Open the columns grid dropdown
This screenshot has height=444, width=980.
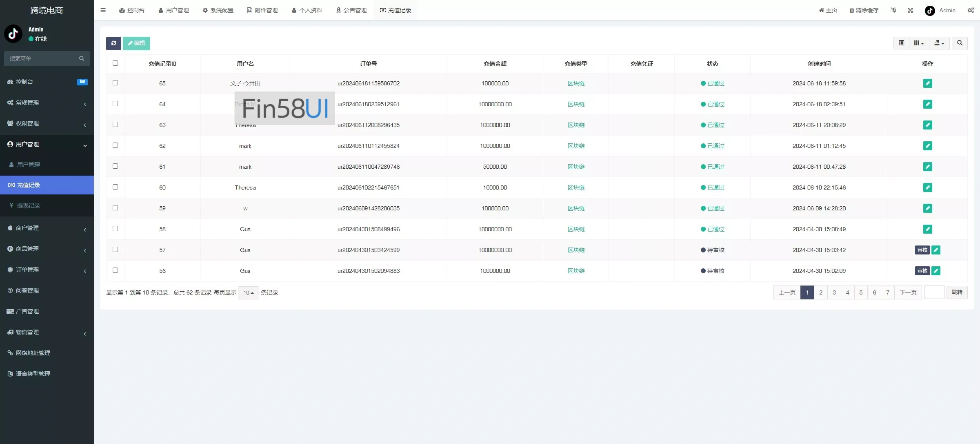tap(919, 43)
